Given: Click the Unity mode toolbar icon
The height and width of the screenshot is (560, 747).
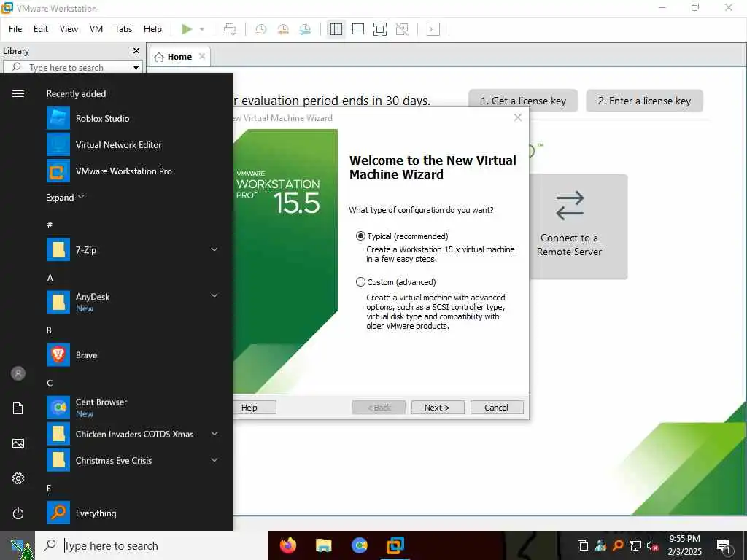Looking at the screenshot, I should [x=402, y=29].
